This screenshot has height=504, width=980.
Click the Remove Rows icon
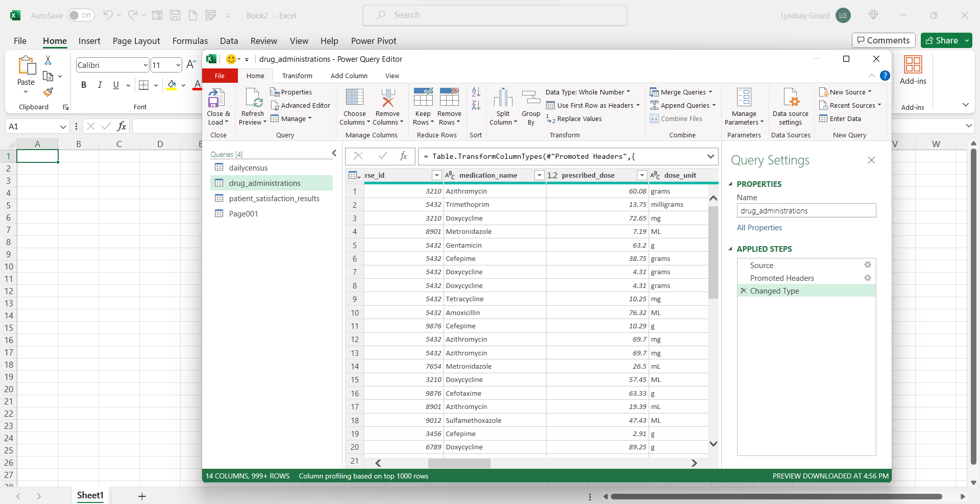pyautogui.click(x=450, y=97)
